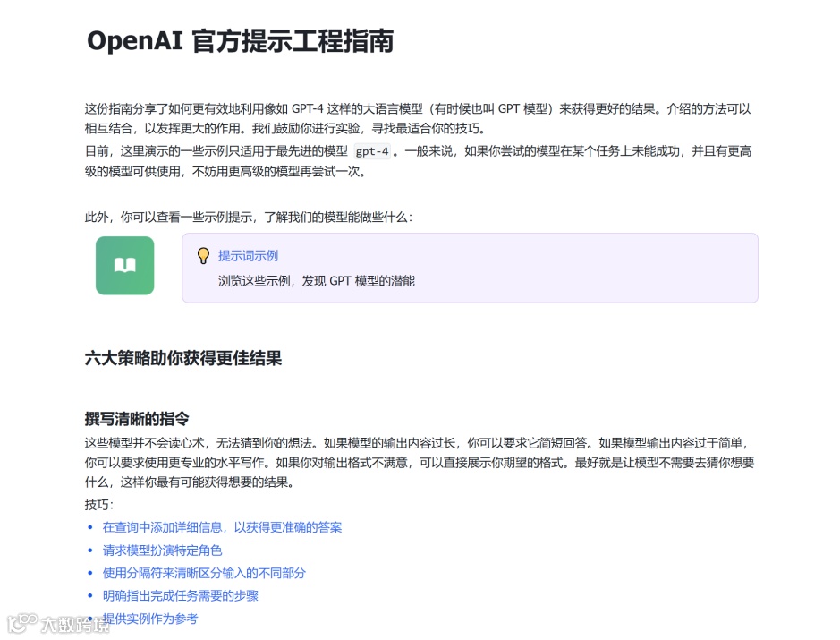This screenshot has height=640, width=840.
Task: Click the 技巧: label
Action: pos(99,504)
